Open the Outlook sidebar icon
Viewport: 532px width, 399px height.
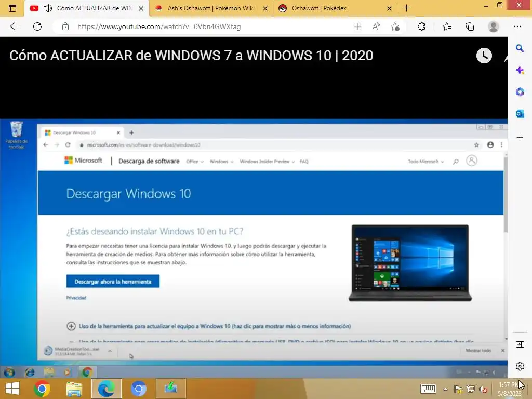point(520,114)
